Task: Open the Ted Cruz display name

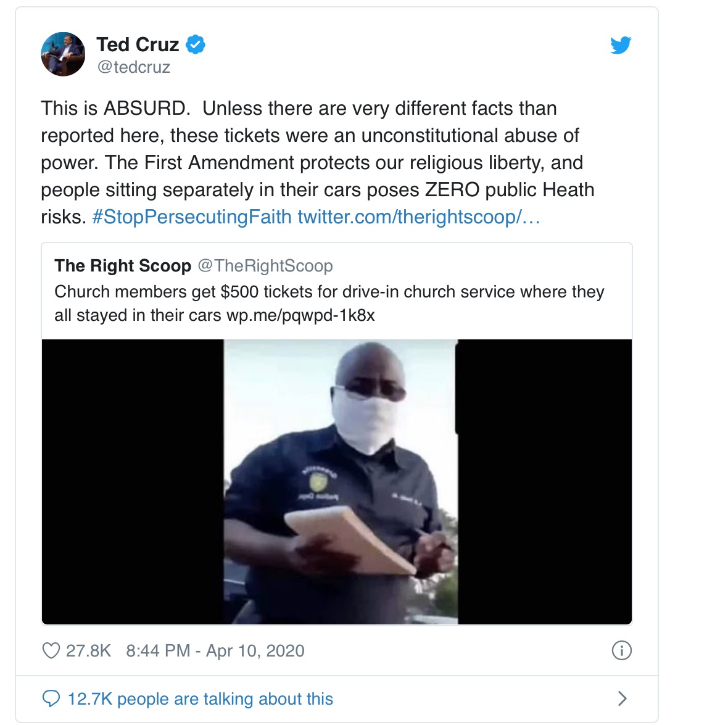Action: coord(138,44)
